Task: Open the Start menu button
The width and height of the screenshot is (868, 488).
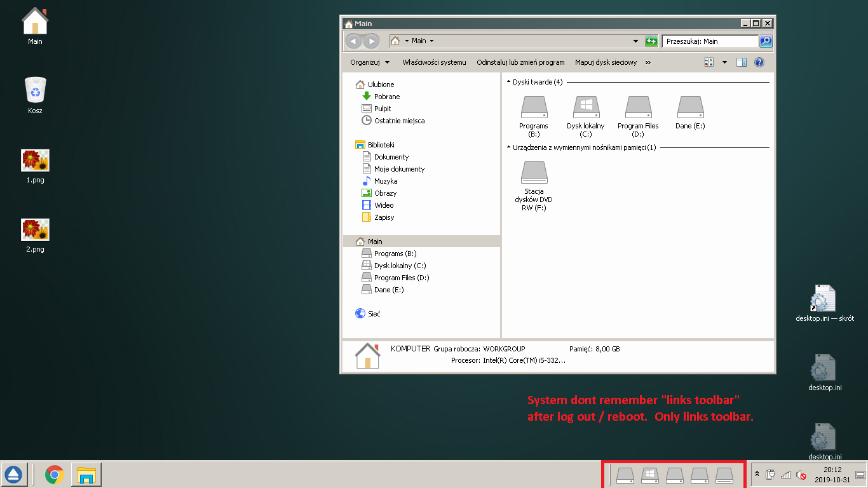Action: [13, 475]
